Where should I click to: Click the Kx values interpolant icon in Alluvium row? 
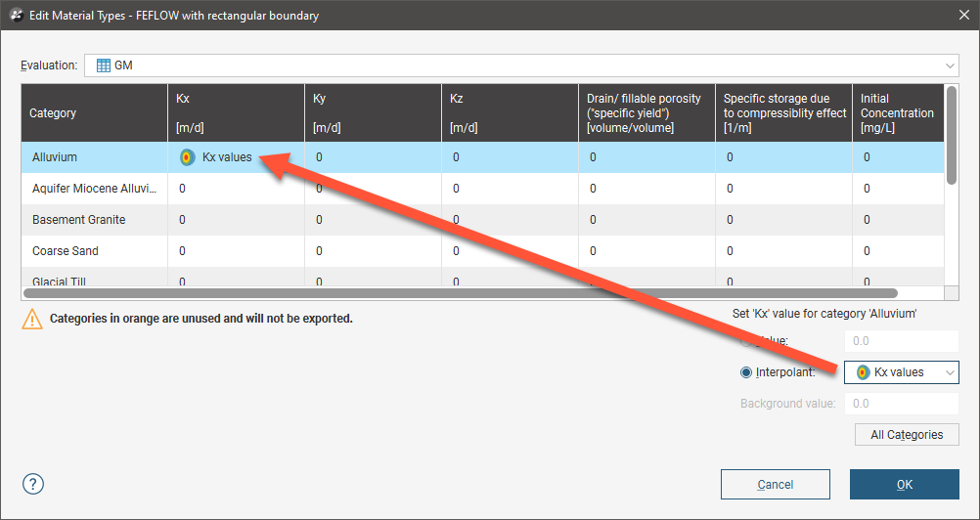(x=187, y=157)
